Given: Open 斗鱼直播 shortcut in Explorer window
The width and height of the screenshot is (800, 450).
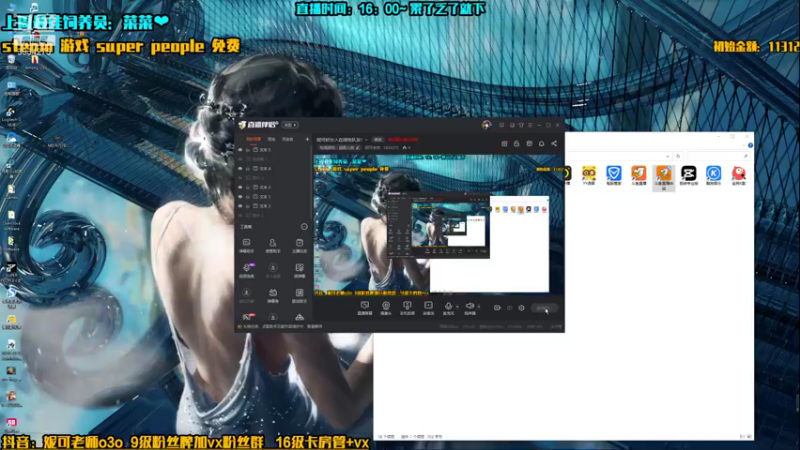Looking at the screenshot, I should tap(639, 176).
